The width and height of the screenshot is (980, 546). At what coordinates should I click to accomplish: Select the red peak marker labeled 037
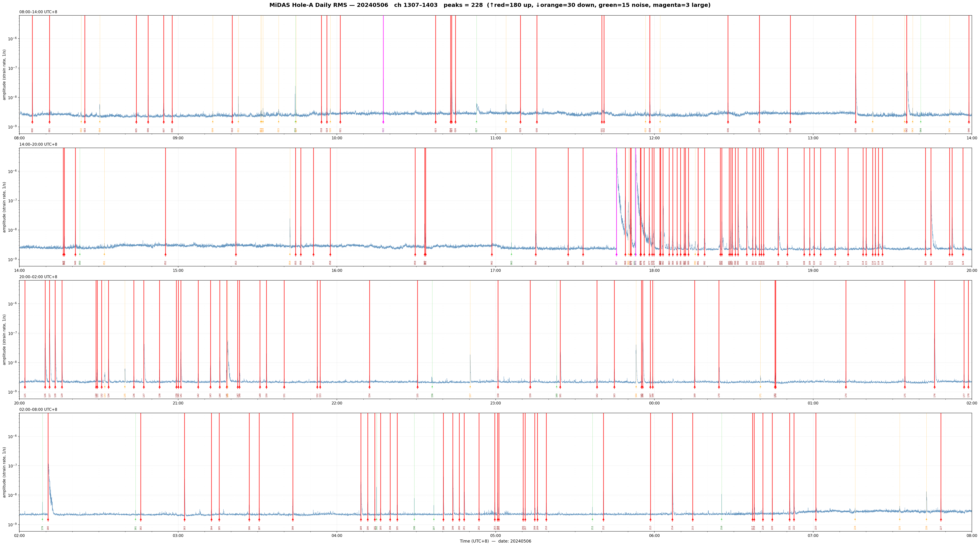[759, 122]
